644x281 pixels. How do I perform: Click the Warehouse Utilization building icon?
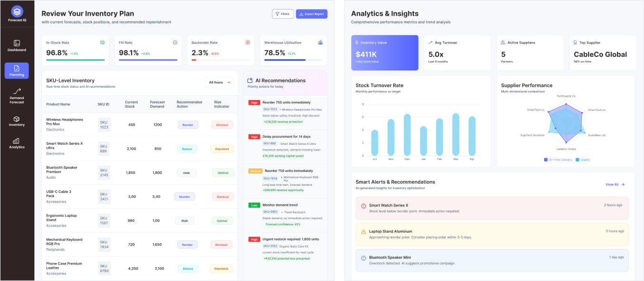321,42
